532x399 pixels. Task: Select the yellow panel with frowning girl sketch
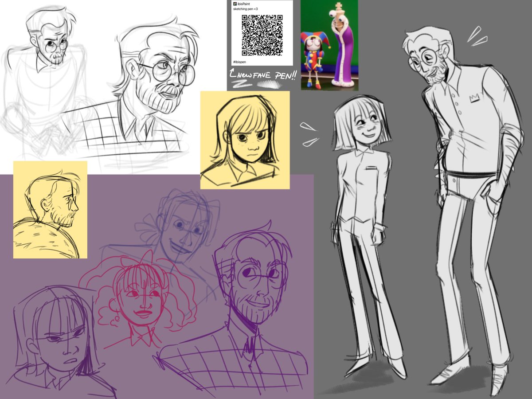[245, 140]
